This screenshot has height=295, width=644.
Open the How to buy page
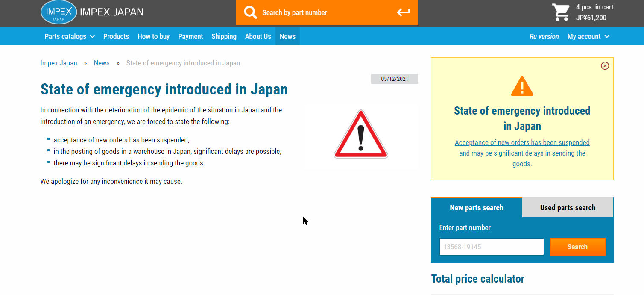point(153,36)
